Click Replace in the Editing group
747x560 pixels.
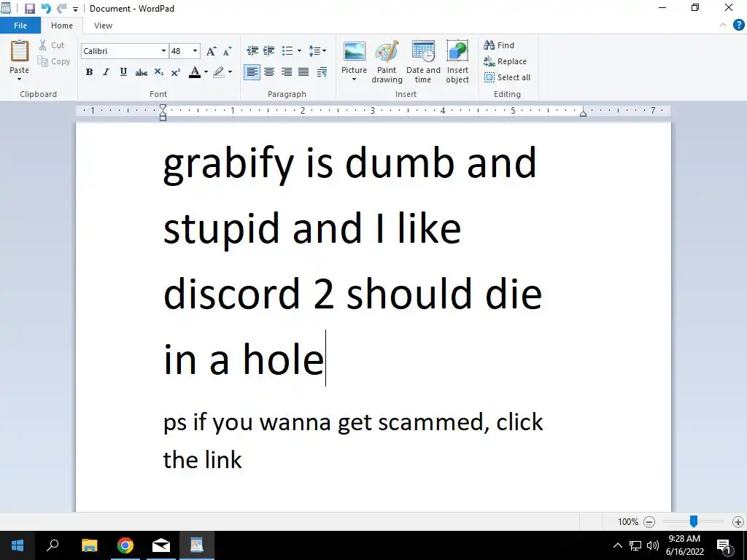505,61
